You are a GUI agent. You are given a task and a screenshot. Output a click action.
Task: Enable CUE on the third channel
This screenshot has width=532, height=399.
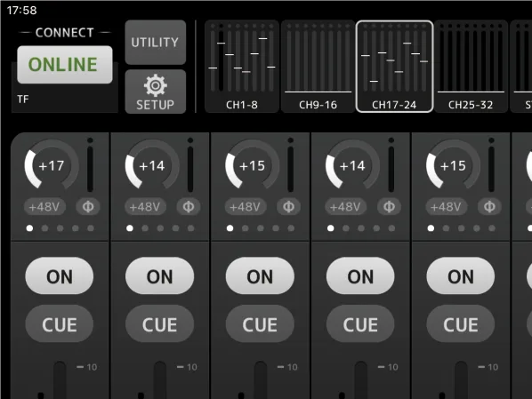click(x=260, y=324)
